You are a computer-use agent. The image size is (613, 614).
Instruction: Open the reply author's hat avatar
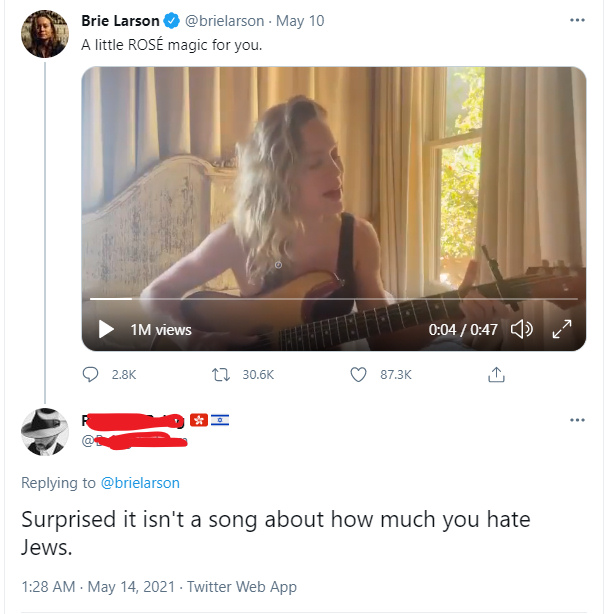[44, 432]
